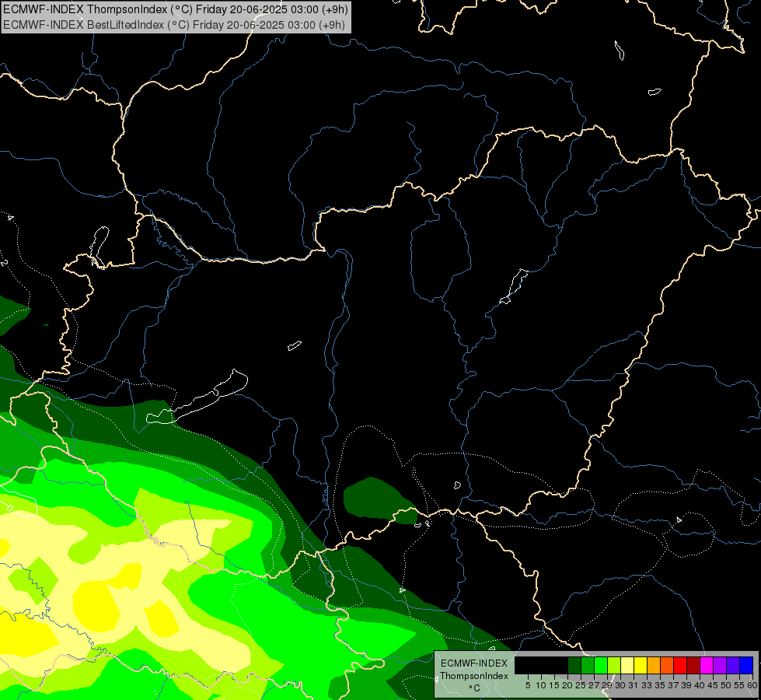761x700 pixels.
Task: Select the pale yellow 30–31 legend swatch
Action: click(x=627, y=665)
